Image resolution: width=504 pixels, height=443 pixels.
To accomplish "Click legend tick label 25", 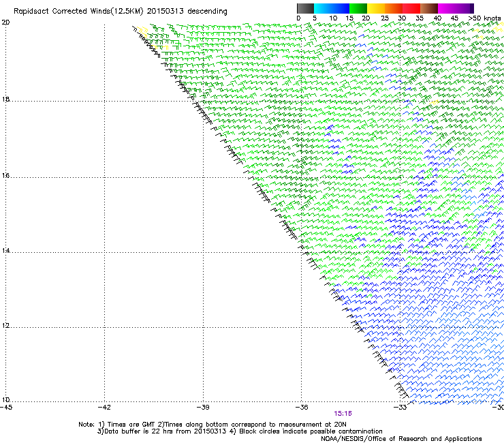I will pos(385,18).
